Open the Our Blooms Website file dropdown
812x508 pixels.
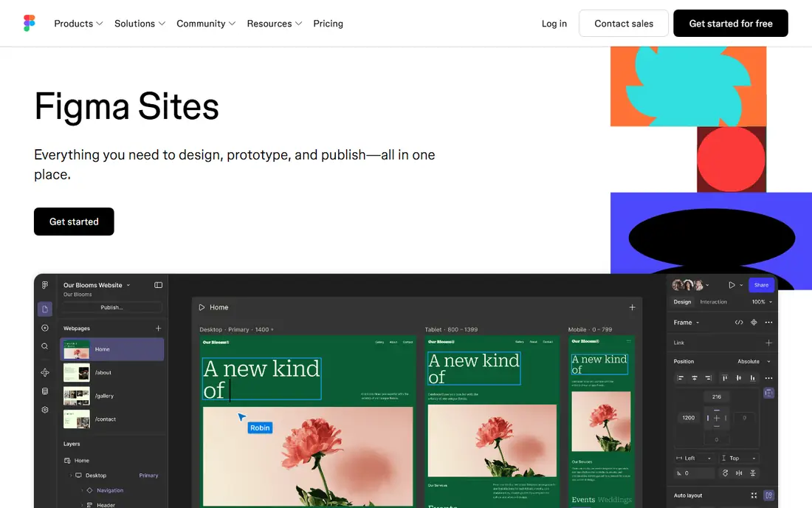pyautogui.click(x=97, y=285)
